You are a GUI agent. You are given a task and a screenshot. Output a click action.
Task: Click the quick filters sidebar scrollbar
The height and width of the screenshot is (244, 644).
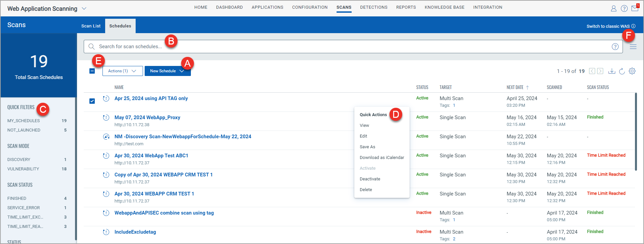76,169
